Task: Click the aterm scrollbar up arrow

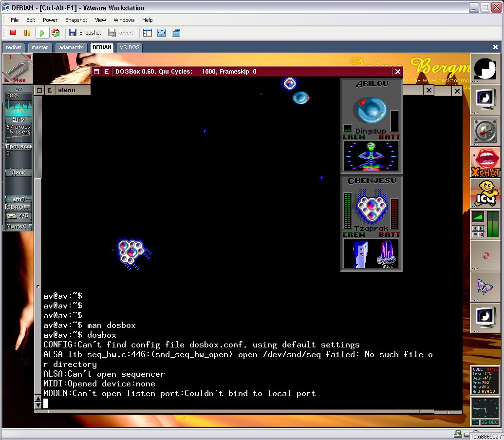Action: pyautogui.click(x=38, y=399)
